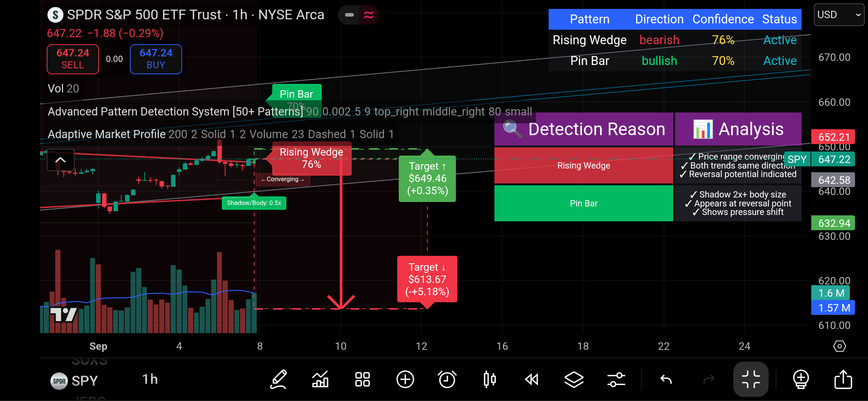Open chart settings sliders icon

click(616, 379)
